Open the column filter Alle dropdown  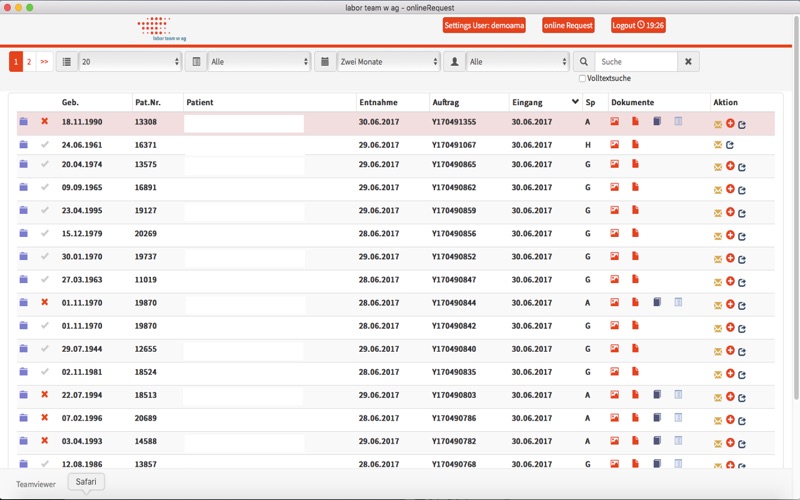pos(259,62)
